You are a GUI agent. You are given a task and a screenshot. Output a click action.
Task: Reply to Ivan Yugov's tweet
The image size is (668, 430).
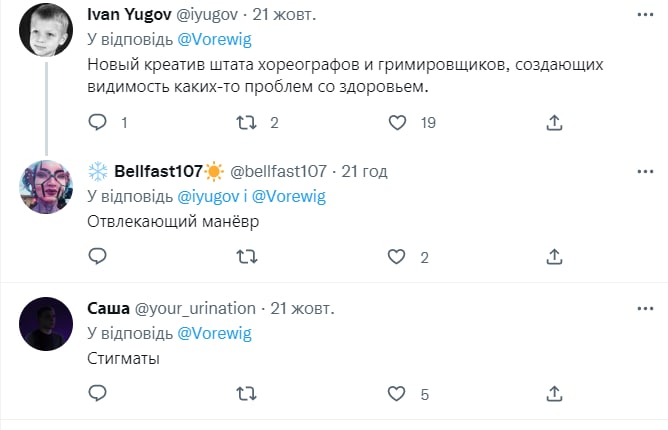pyautogui.click(x=98, y=123)
